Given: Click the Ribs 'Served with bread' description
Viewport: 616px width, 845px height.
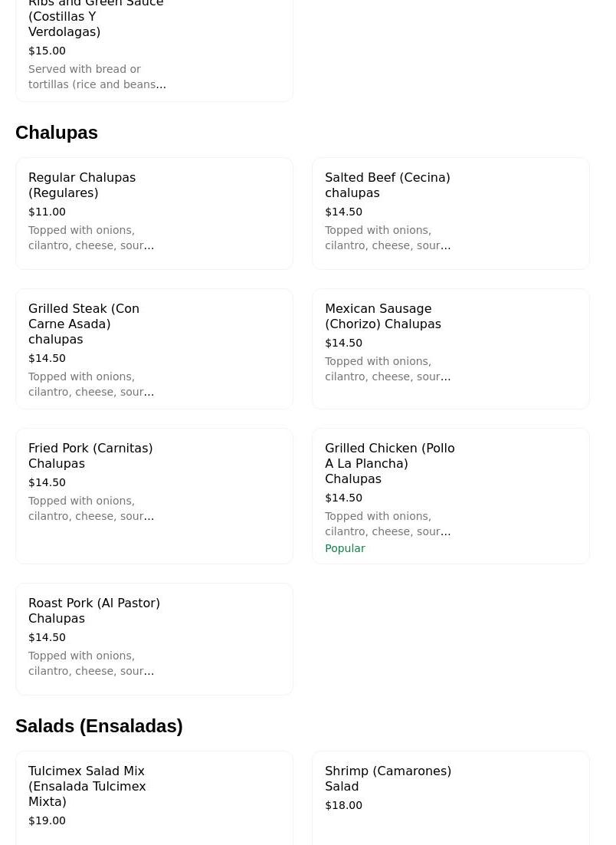Looking at the screenshot, I should [97, 77].
